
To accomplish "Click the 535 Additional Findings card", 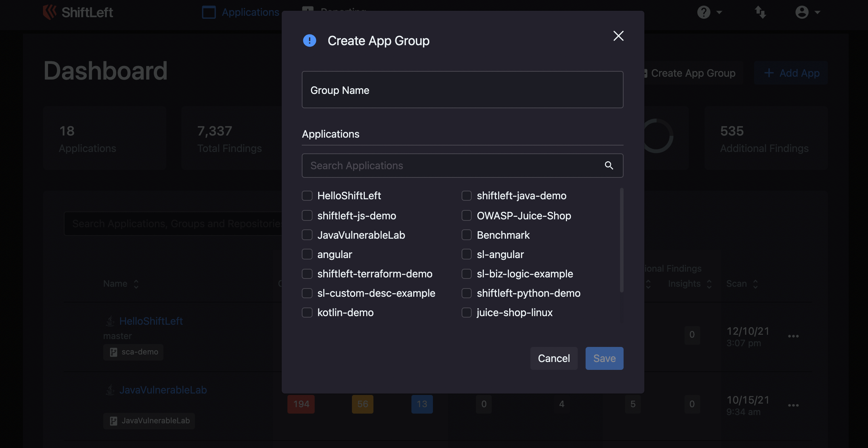I will tap(766, 138).
